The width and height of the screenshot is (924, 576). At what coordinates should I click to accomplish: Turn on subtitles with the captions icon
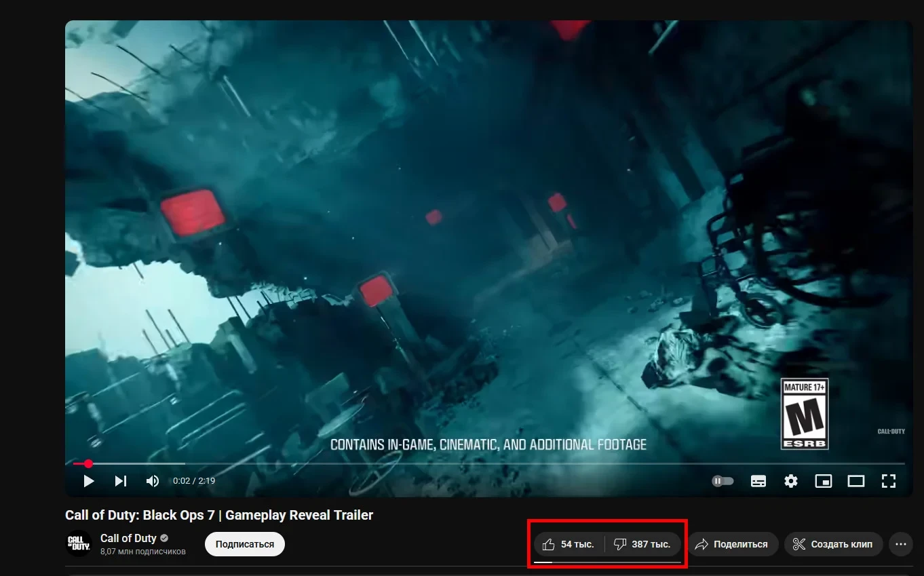(758, 481)
